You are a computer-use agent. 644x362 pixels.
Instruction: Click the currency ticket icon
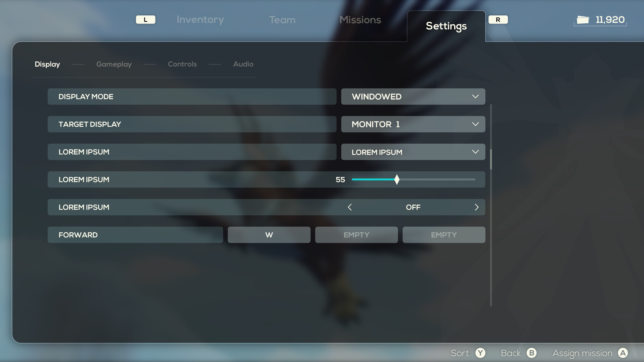[x=583, y=20]
